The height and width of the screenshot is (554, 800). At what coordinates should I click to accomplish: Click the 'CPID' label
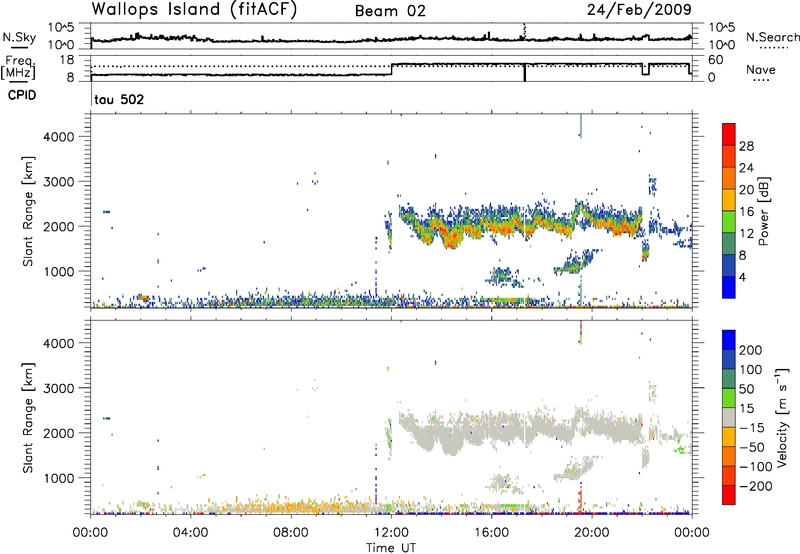click(x=22, y=95)
